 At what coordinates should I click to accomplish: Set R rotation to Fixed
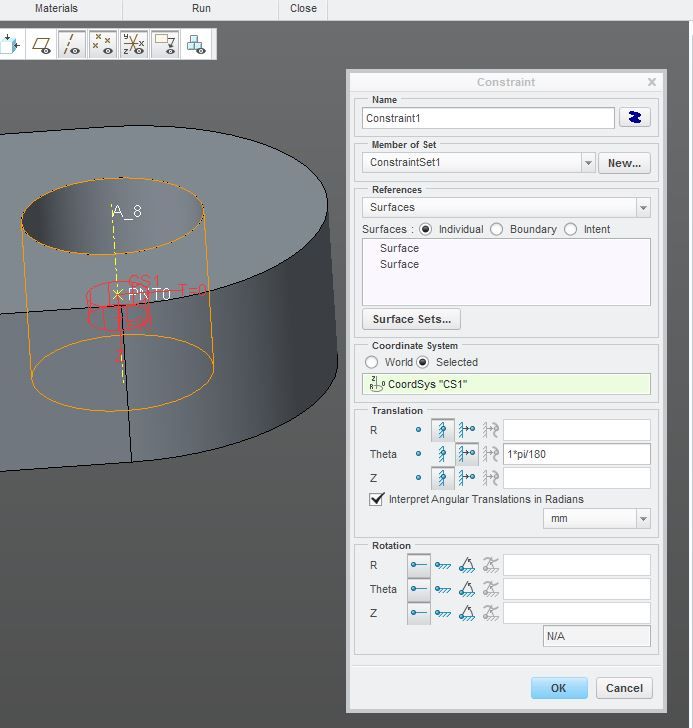pos(442,565)
